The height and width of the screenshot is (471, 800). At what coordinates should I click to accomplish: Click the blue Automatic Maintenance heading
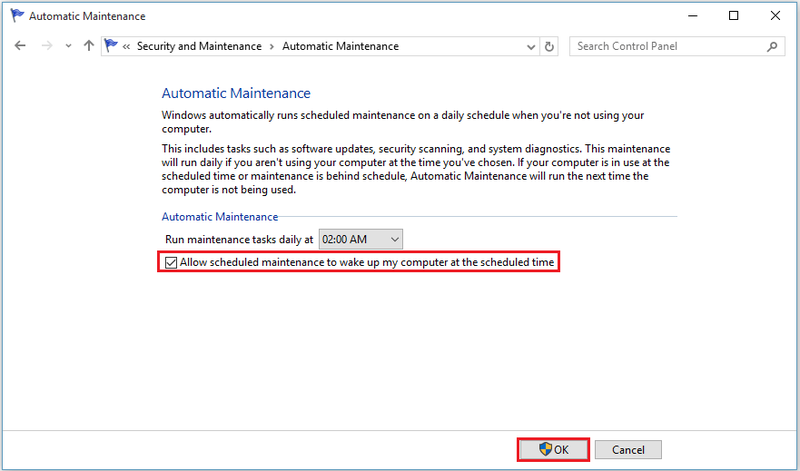[x=236, y=93]
